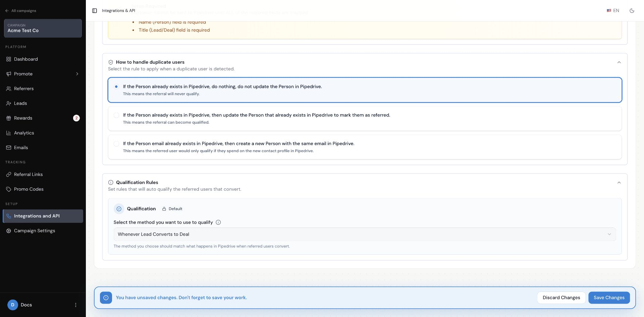Click the Save Changes button
Screen dimensions: 644x317
click(609, 298)
